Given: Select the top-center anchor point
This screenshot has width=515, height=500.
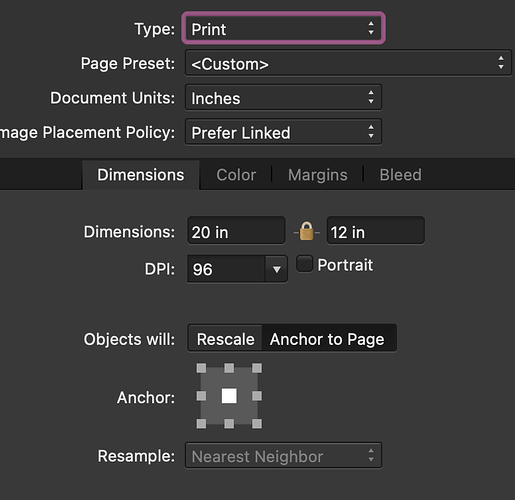Looking at the screenshot, I should click(229, 368).
